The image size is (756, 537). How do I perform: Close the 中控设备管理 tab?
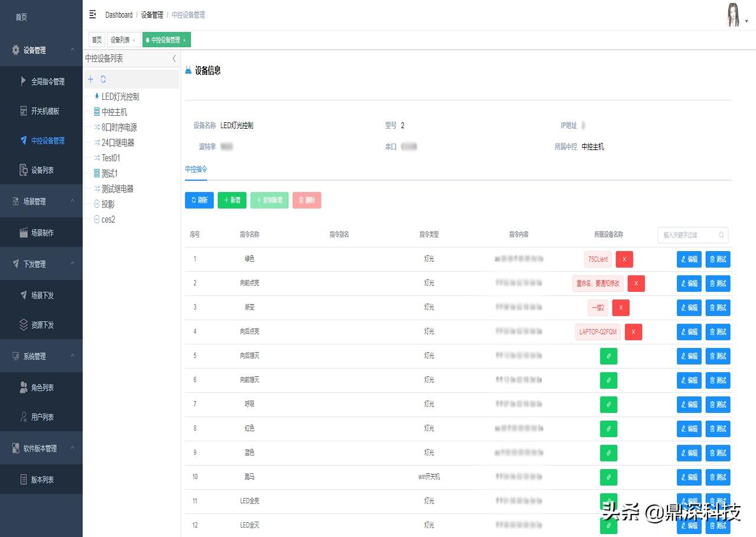point(184,40)
